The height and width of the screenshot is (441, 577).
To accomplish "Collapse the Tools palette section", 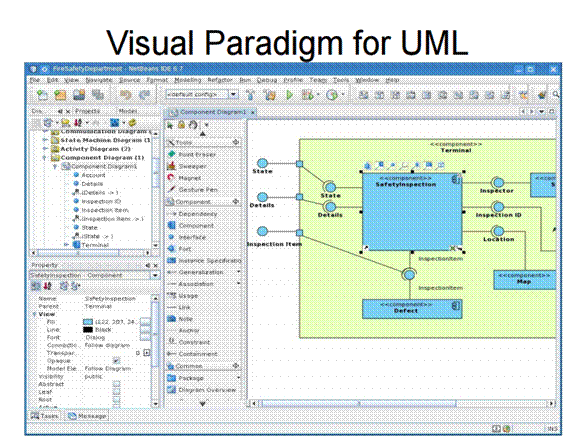I will (x=236, y=142).
